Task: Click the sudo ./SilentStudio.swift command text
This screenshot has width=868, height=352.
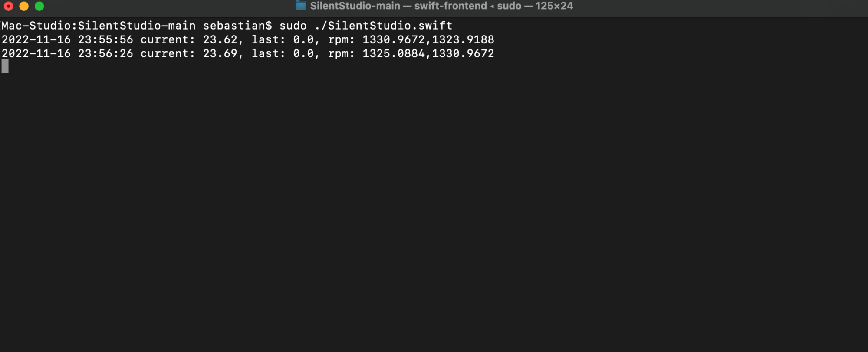Action: tap(366, 26)
